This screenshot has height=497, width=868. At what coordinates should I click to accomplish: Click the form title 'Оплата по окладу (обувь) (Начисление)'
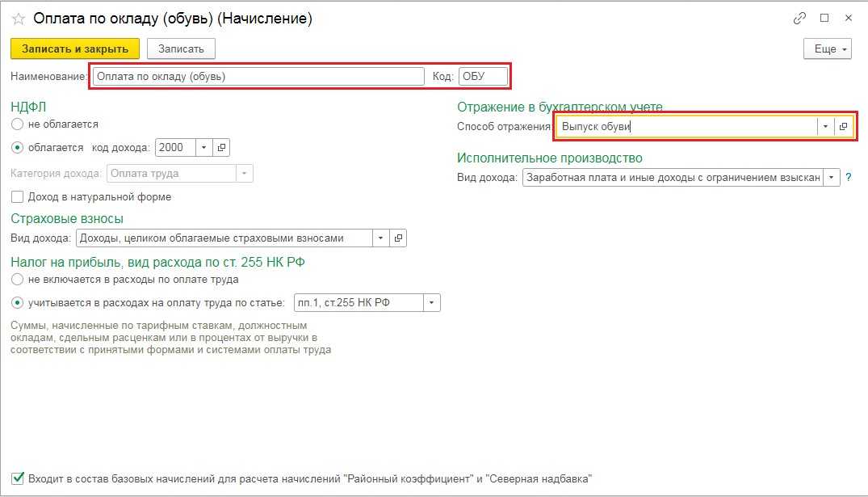173,19
